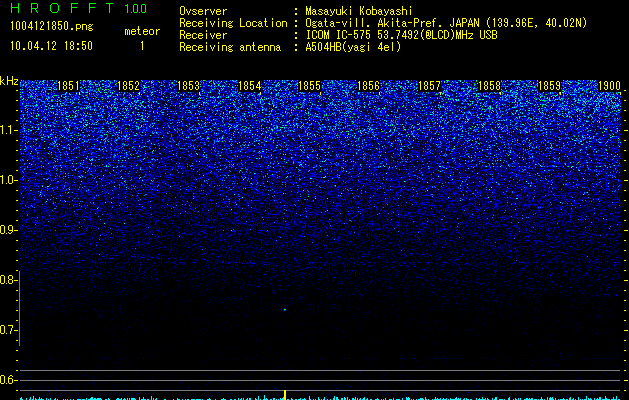Click the 0.6 frequency axis label
Image resolution: width=629 pixels, height=400 pixels.
point(8,380)
